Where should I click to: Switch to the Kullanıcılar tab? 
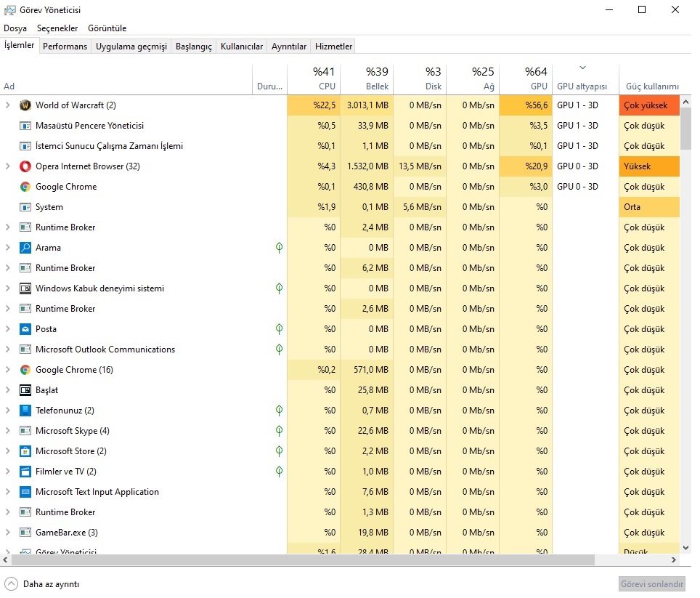coord(242,47)
